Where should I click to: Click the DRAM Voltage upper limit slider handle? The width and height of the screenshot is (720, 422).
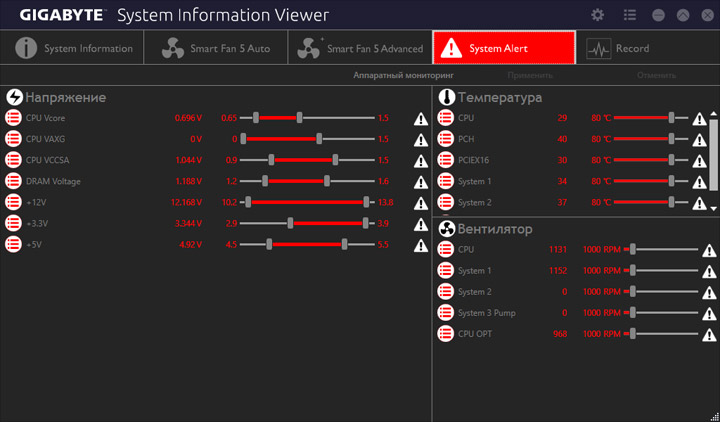[327, 181]
